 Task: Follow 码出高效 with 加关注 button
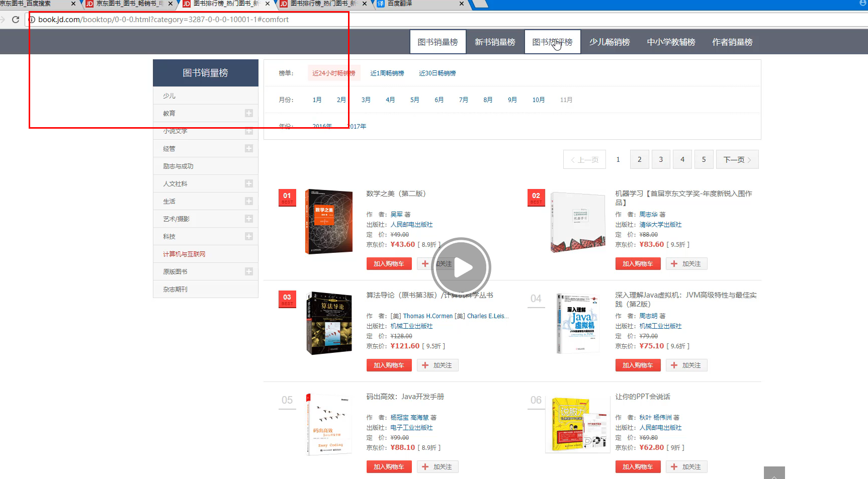point(438,467)
